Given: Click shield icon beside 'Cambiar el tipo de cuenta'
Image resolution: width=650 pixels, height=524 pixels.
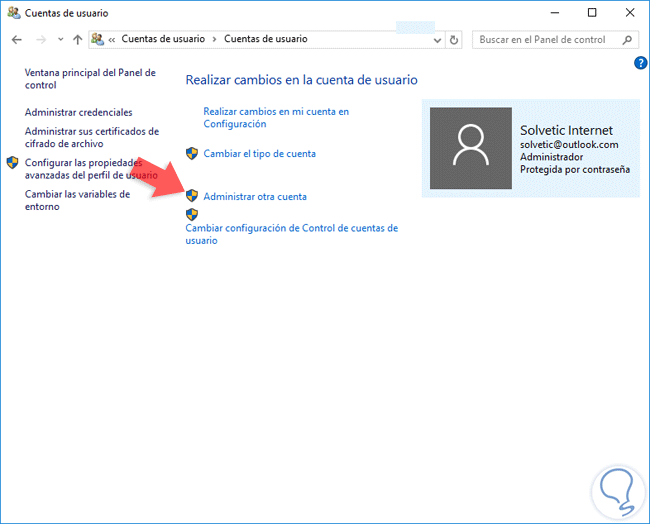Looking at the screenshot, I should [x=192, y=153].
